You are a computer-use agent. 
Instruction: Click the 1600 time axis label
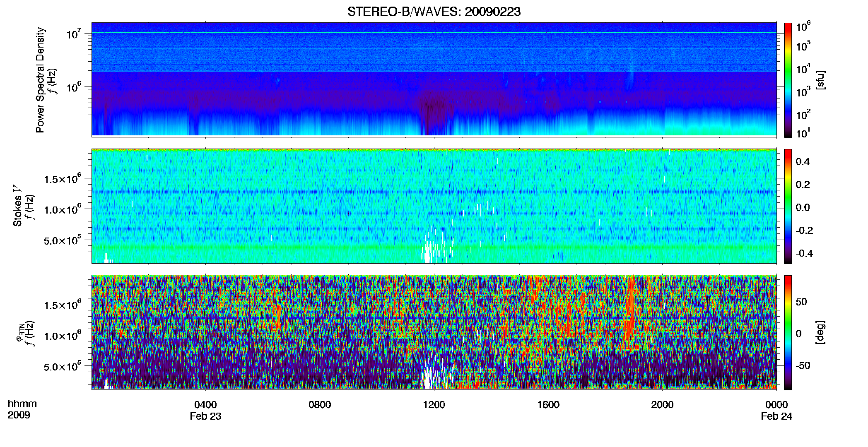pyautogui.click(x=548, y=404)
